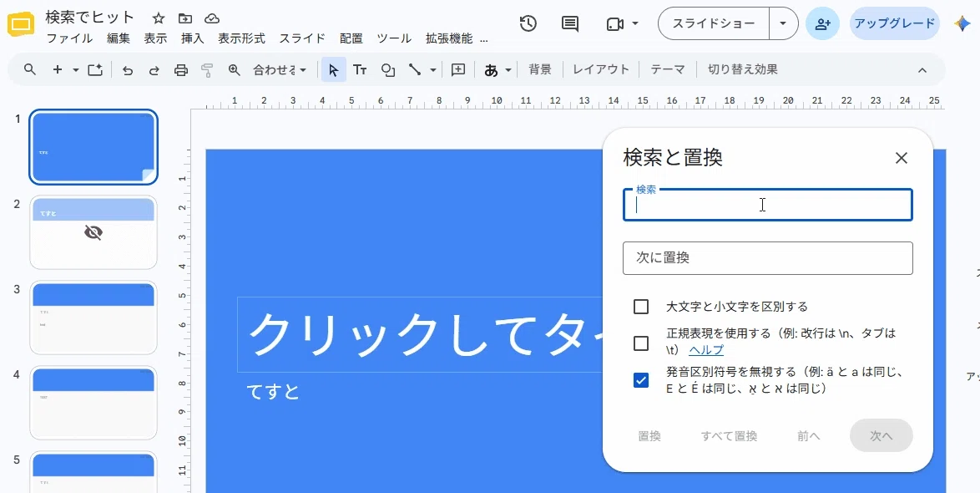Open the meeting camera dropdown arrow
Screen dimensions: 980x493
click(x=635, y=23)
